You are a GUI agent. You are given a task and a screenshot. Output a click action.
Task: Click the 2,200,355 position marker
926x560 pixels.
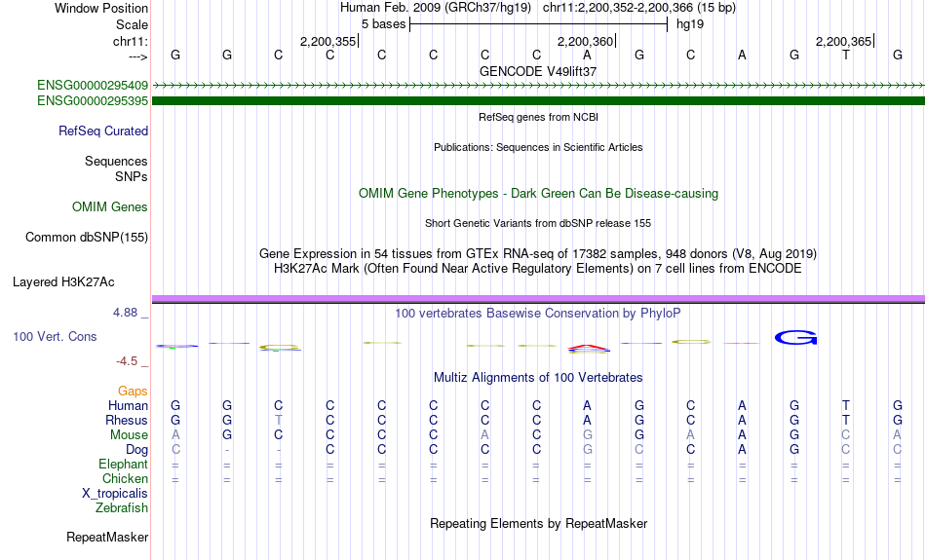click(328, 41)
